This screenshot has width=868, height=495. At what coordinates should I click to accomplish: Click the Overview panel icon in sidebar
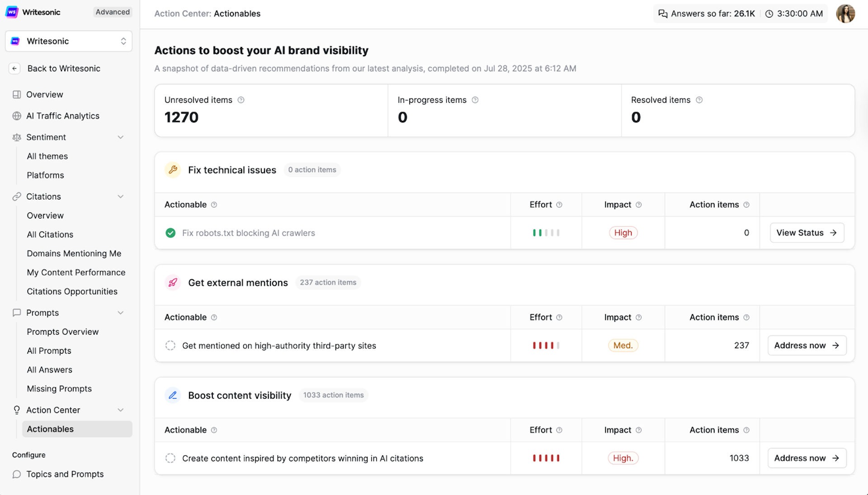[x=17, y=95]
